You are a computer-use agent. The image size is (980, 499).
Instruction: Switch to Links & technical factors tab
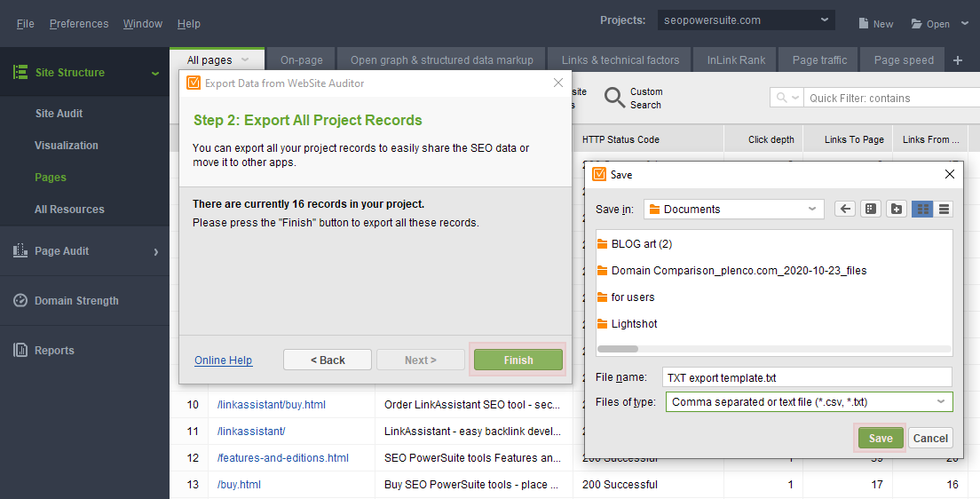(620, 60)
